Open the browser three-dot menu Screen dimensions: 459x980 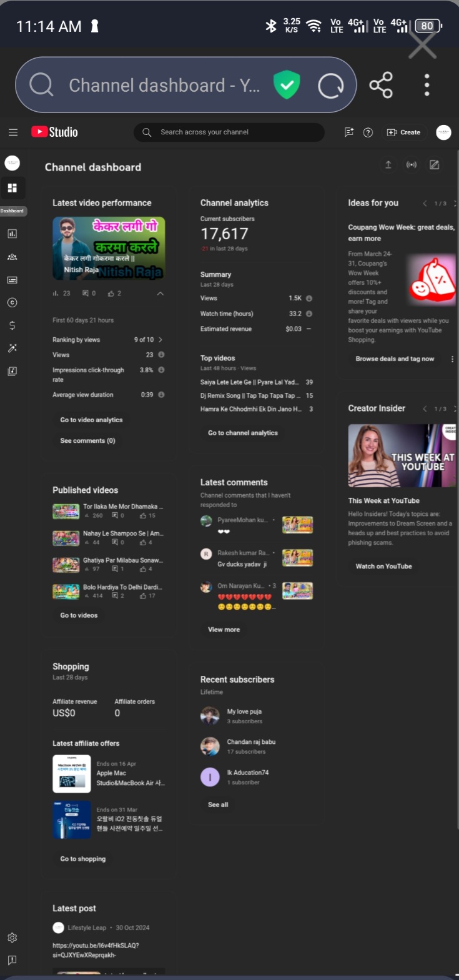click(427, 85)
